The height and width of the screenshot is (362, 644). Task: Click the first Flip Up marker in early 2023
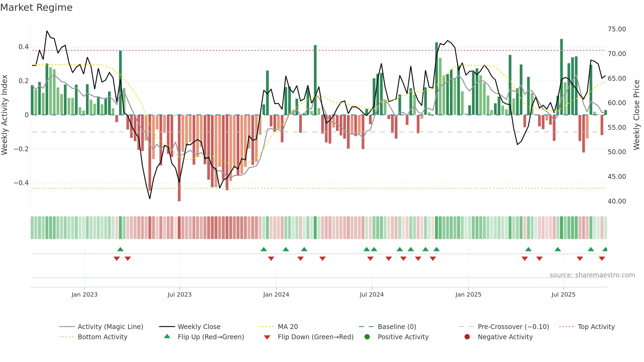(120, 249)
